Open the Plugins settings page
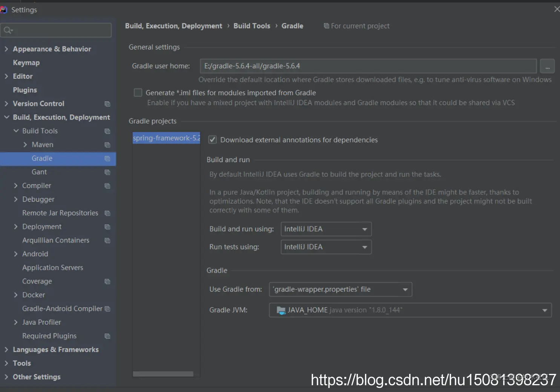The height and width of the screenshot is (392, 560). coord(25,90)
